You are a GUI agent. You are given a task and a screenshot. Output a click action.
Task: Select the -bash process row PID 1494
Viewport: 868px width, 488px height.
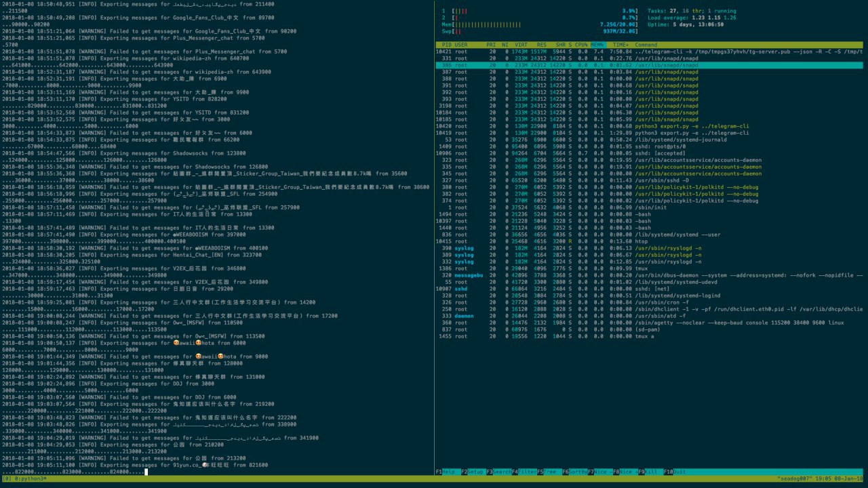click(x=650, y=214)
